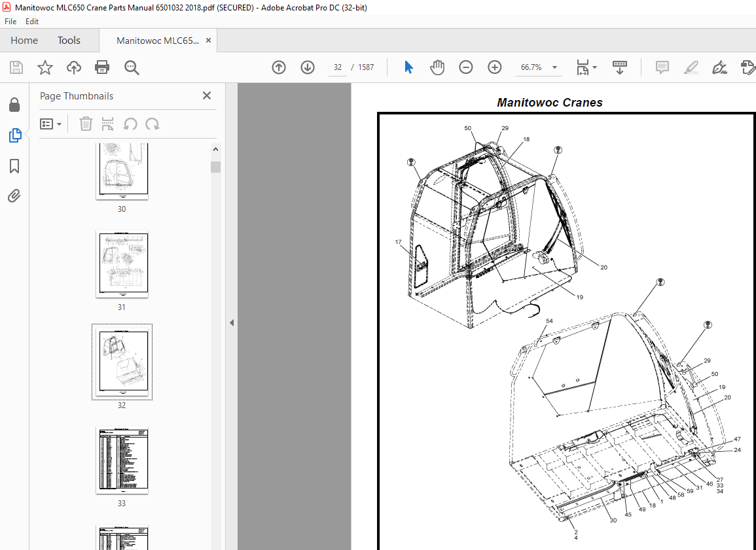Click the page break insert icon
The width and height of the screenshot is (756, 550).
pyautogui.click(x=107, y=124)
